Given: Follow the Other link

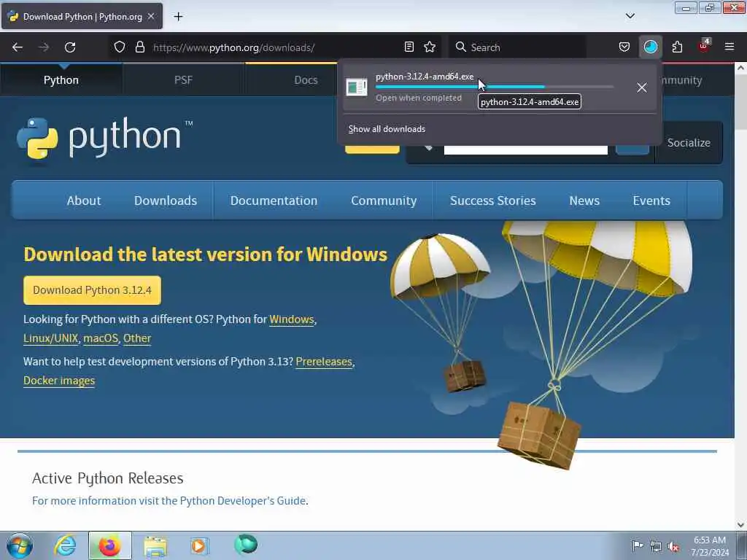Looking at the screenshot, I should [137, 338].
